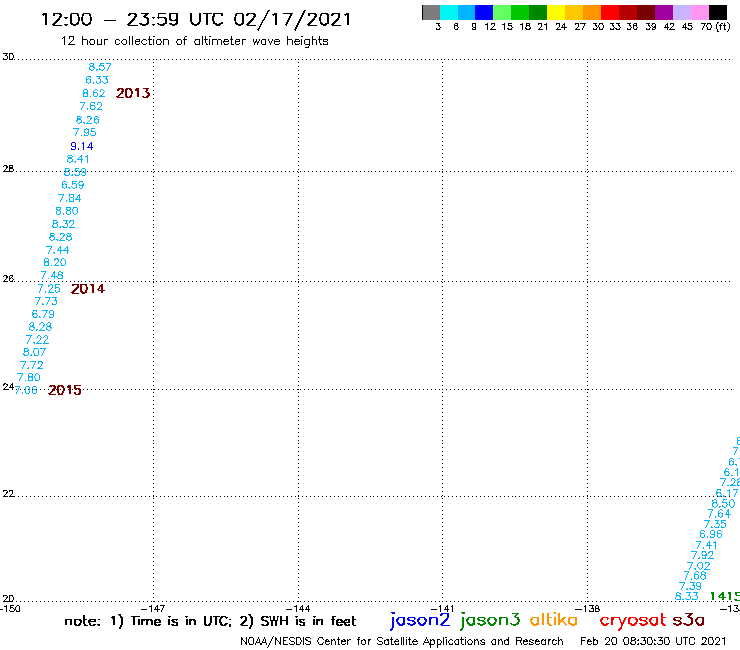Click the wave height value 7.35
Image resolution: width=740 pixels, height=650 pixels.
pos(715,524)
